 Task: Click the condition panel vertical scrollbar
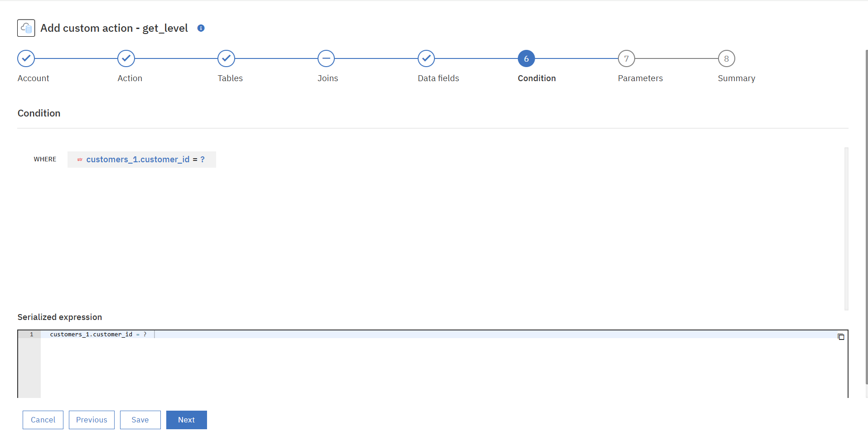(846, 228)
